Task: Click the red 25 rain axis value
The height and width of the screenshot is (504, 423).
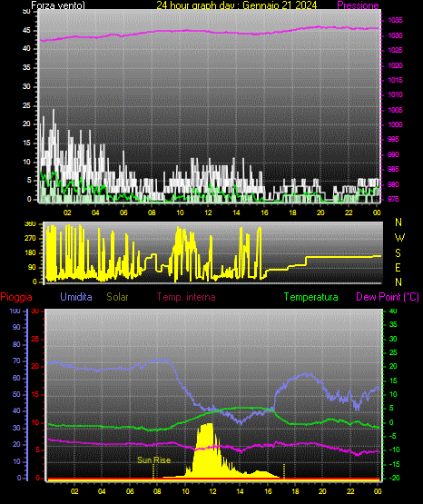Action: tap(35, 339)
